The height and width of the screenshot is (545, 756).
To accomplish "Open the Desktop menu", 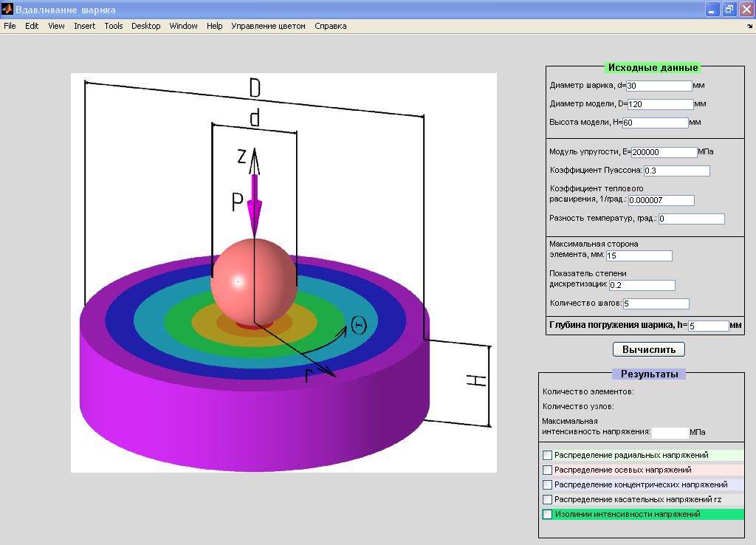I will (x=145, y=26).
